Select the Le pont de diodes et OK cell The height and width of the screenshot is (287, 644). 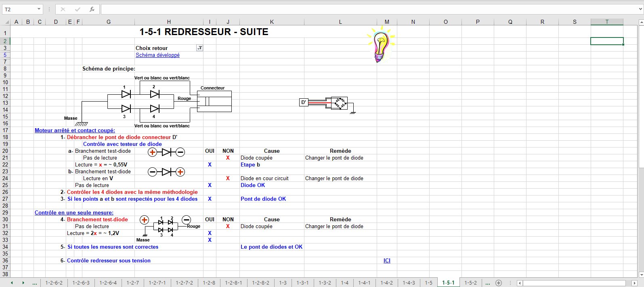pos(271,247)
